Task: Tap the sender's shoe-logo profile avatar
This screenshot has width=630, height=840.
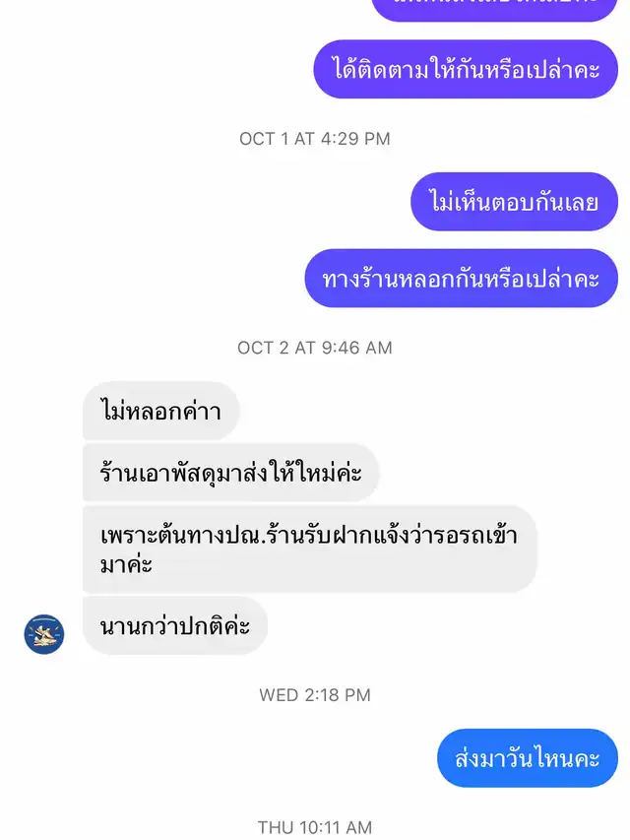Action: tap(44, 634)
